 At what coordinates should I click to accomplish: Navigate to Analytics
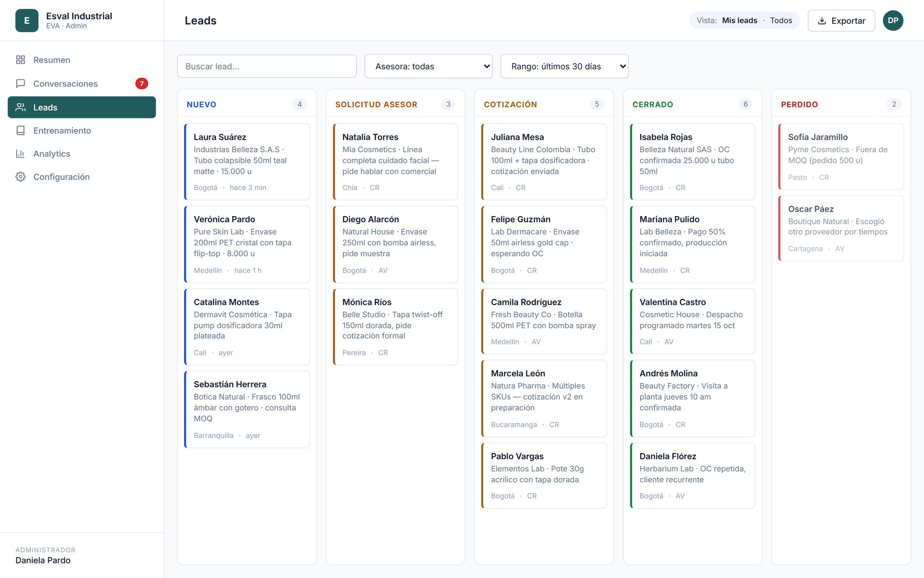(82, 153)
